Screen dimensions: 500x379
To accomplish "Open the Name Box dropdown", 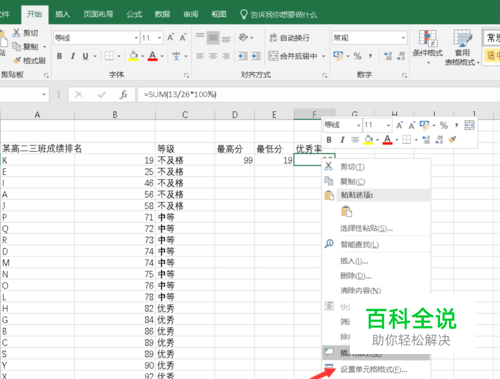I will 44,95.
